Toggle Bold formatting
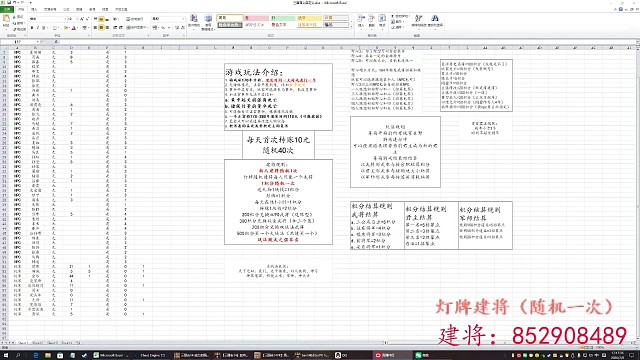The width and height of the screenshot is (640, 360). click(32, 28)
